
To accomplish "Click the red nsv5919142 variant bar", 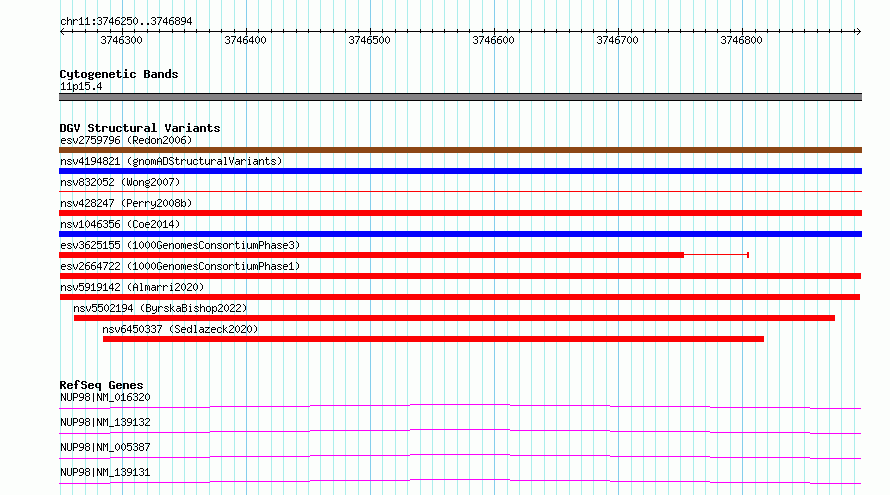I will pyautogui.click(x=460, y=297).
